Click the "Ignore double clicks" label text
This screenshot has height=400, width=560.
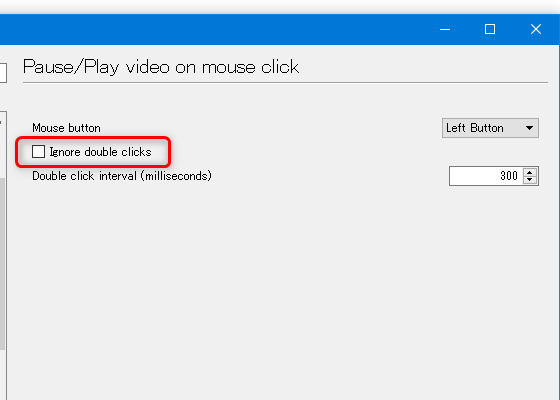click(x=100, y=152)
